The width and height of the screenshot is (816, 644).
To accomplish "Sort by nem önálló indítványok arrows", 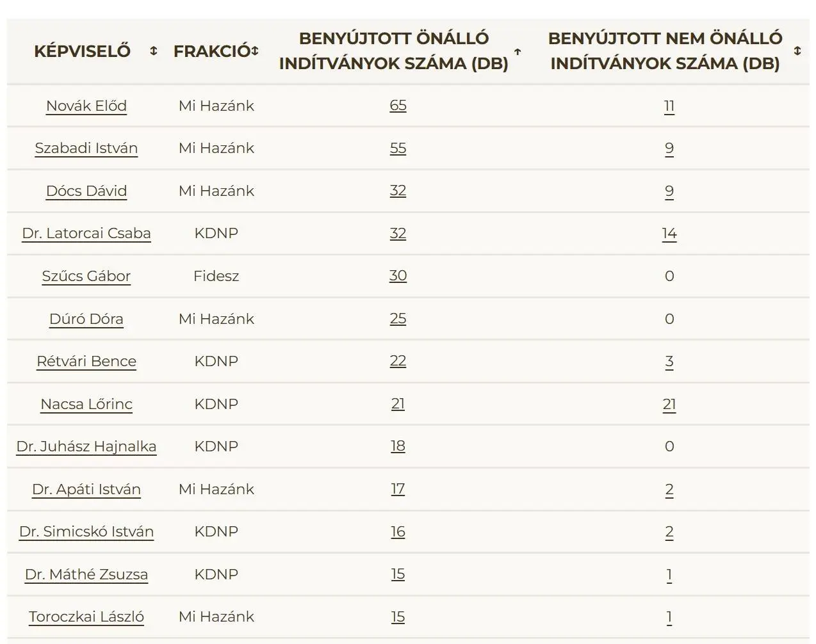I will (797, 51).
